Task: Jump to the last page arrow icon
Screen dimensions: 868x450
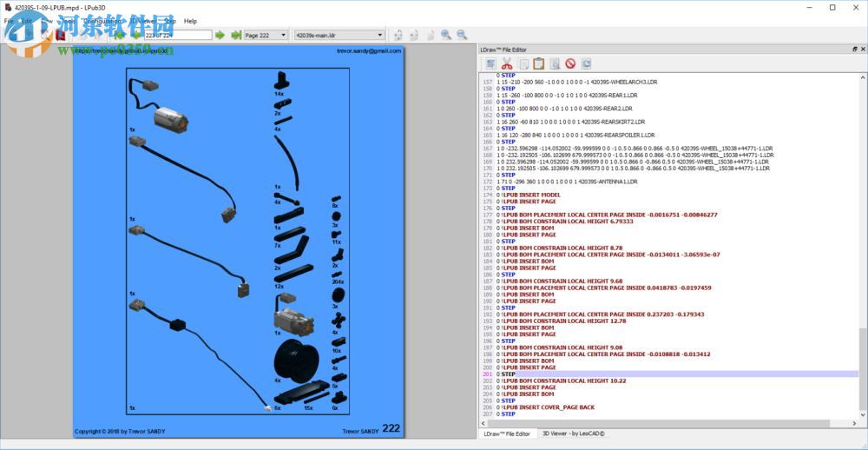Action: pos(236,35)
